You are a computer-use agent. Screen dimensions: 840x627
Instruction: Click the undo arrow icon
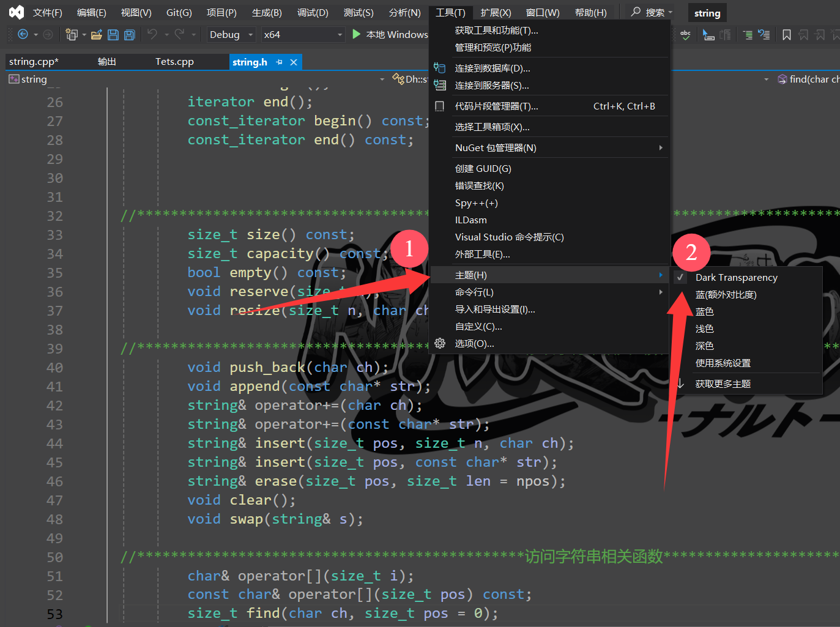tap(152, 34)
